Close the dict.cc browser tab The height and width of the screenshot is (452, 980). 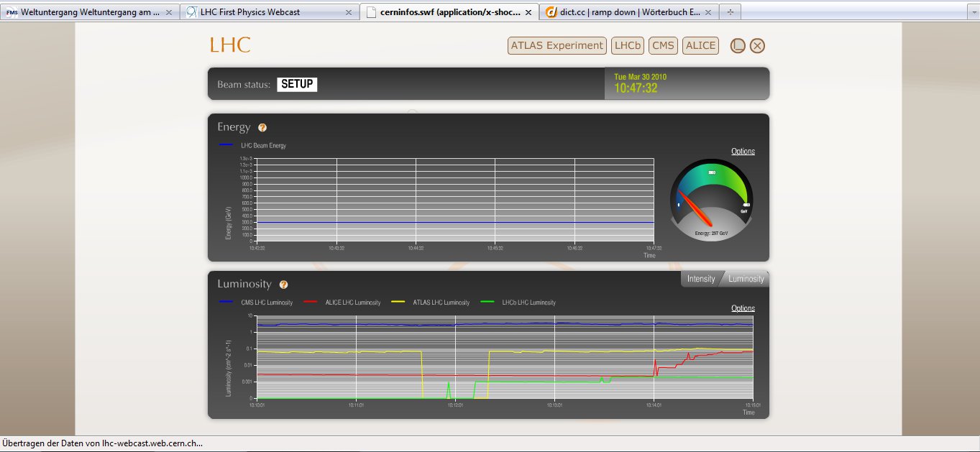708,12
